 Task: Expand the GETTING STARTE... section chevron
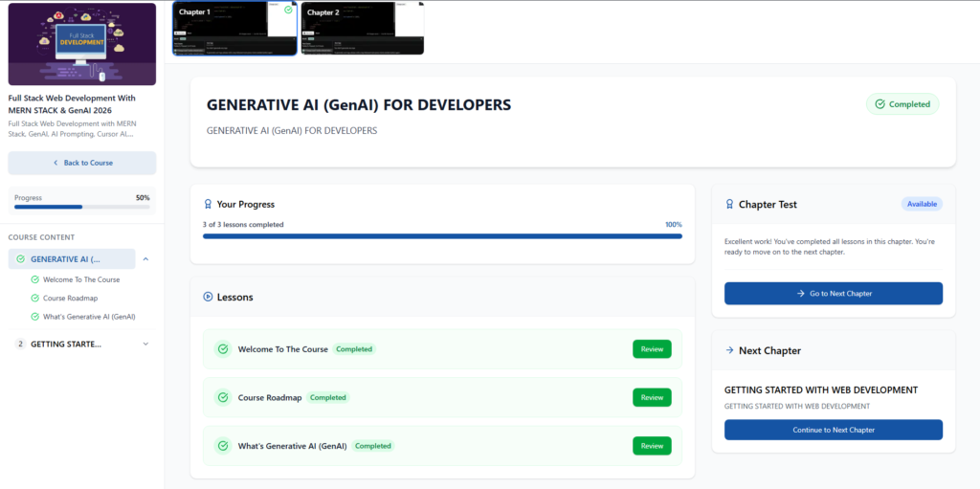point(145,344)
